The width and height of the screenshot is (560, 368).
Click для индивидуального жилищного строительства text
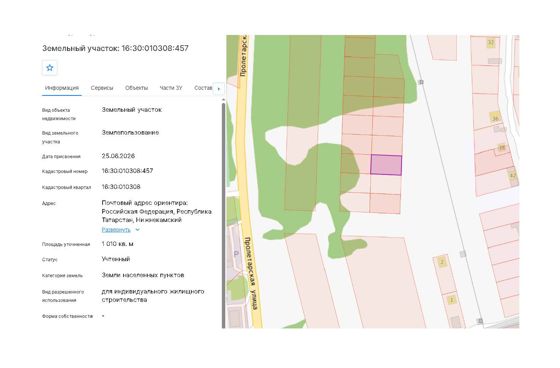coord(153,295)
